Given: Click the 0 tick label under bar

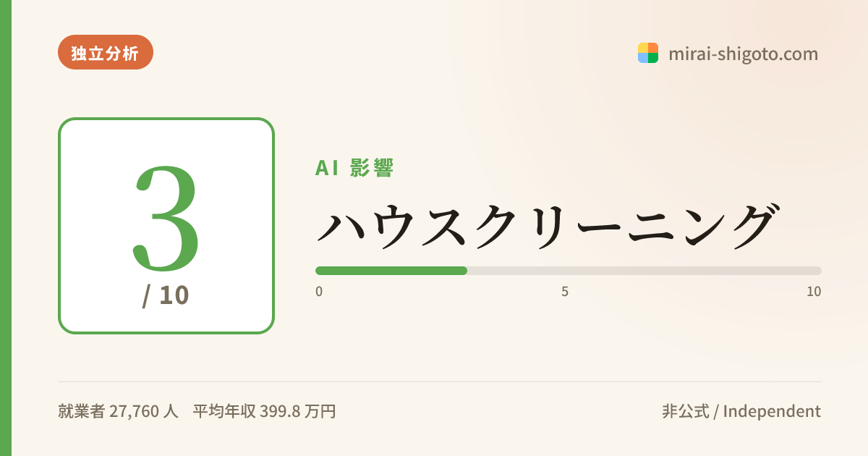Looking at the screenshot, I should (319, 292).
